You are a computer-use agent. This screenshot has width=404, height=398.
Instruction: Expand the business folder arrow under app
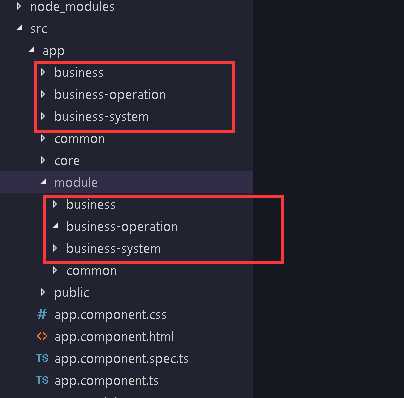[x=43, y=72]
